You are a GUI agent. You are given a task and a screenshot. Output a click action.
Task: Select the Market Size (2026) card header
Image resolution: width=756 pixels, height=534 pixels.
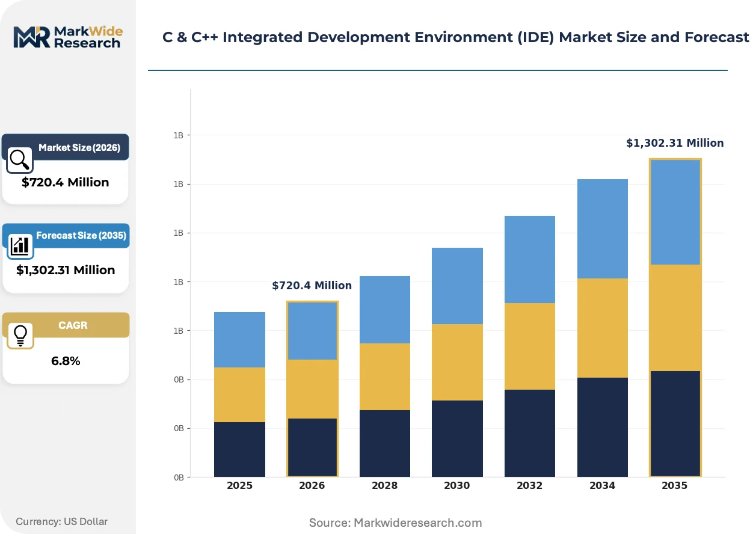pyautogui.click(x=66, y=147)
